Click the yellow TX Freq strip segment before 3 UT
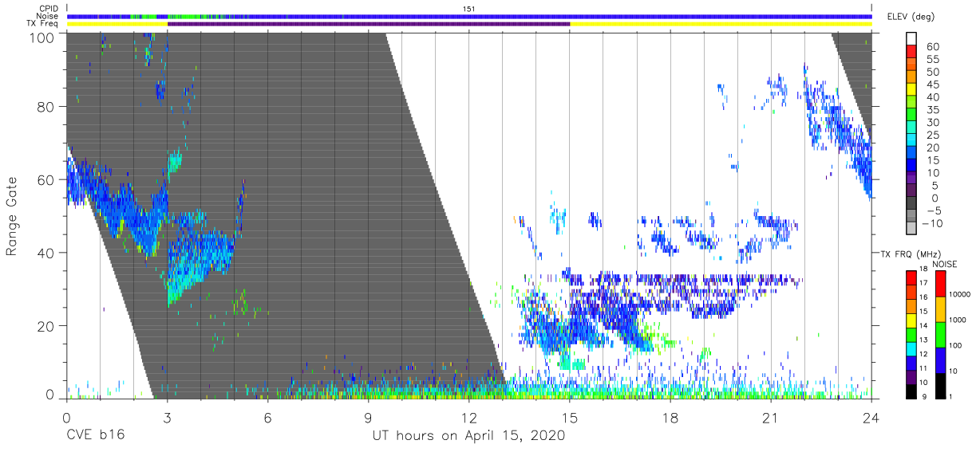 (x=117, y=24)
